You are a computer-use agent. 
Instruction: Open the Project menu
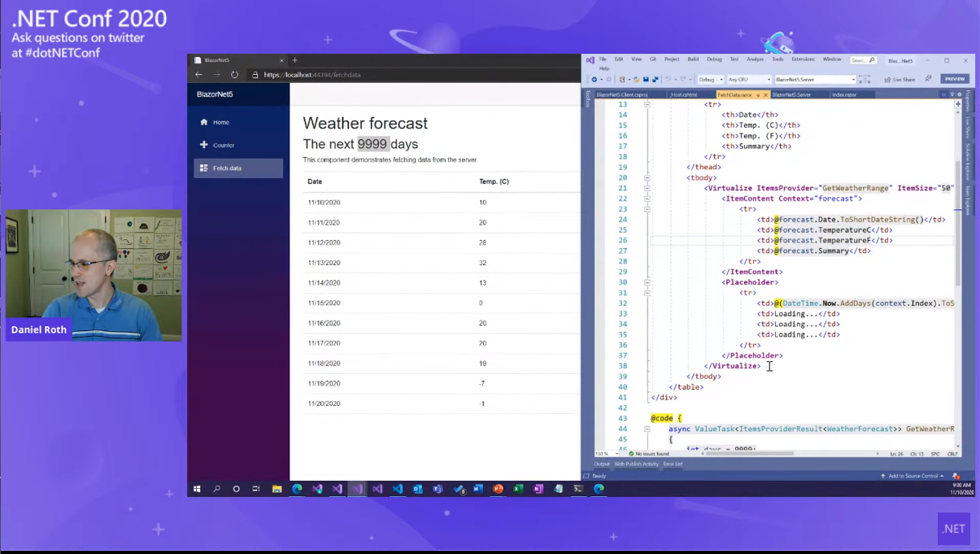point(672,59)
